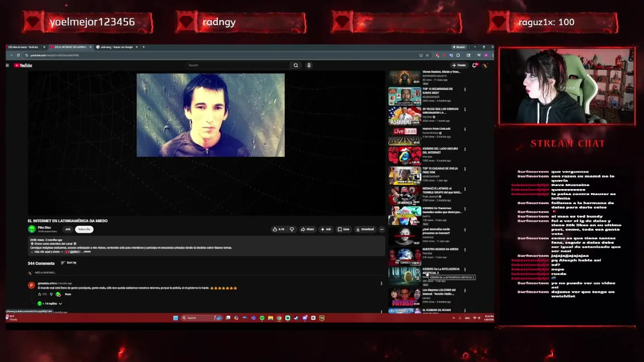Screen dimensions: 644x362
Task: Reload the page with the browser refresh icon
Action: pyautogui.click(x=18, y=55)
